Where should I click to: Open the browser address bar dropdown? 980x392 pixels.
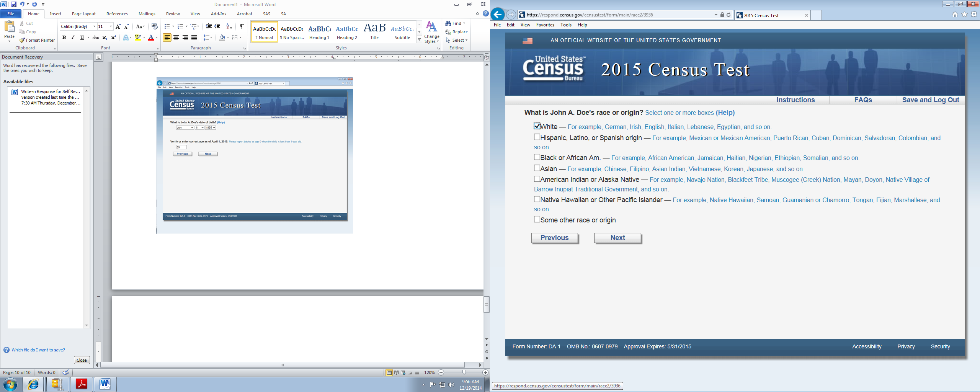point(716,15)
